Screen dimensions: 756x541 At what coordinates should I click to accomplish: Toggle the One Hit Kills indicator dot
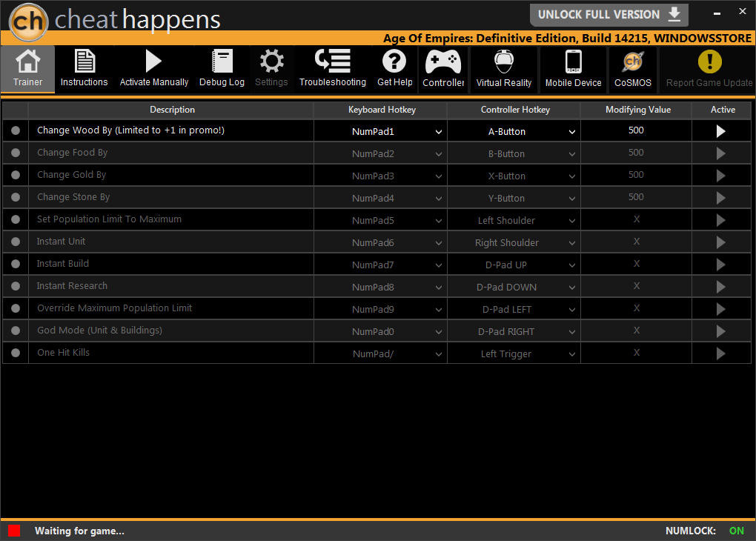pos(16,353)
